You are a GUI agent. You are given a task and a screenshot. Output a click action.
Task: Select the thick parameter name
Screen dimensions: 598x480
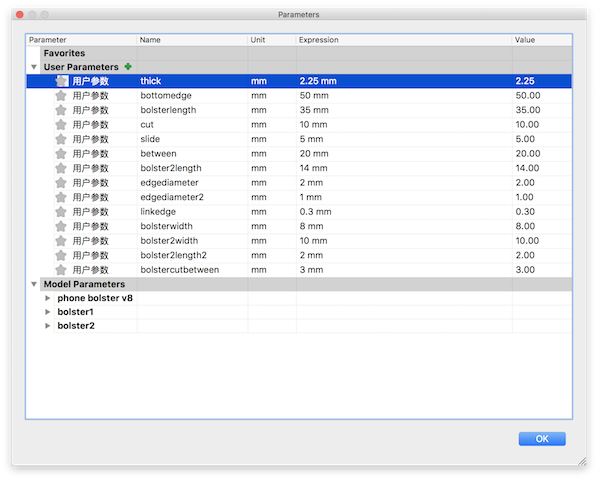(151, 81)
